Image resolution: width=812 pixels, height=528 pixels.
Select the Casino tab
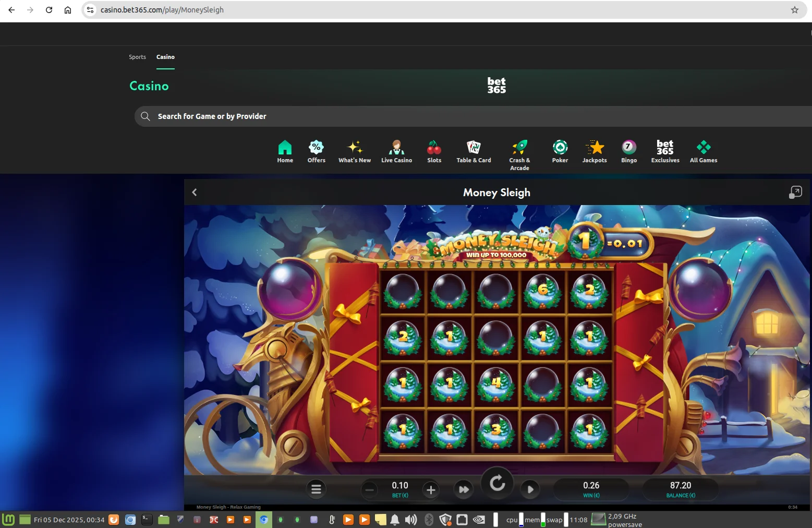coord(165,57)
